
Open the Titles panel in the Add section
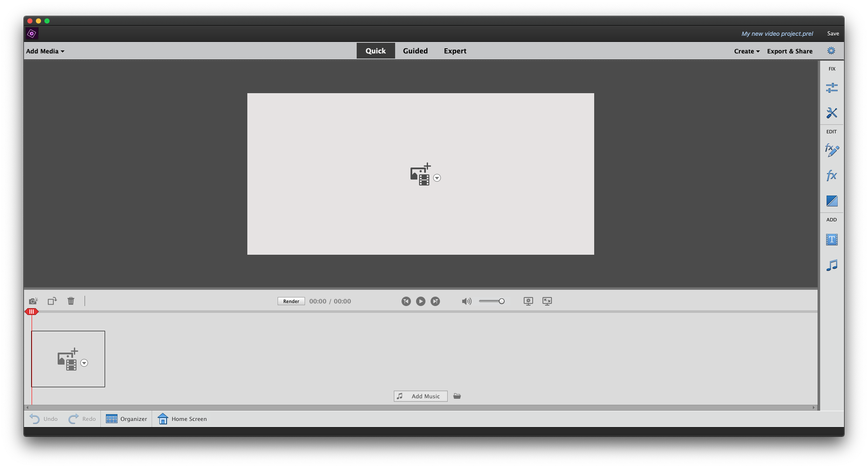831,240
